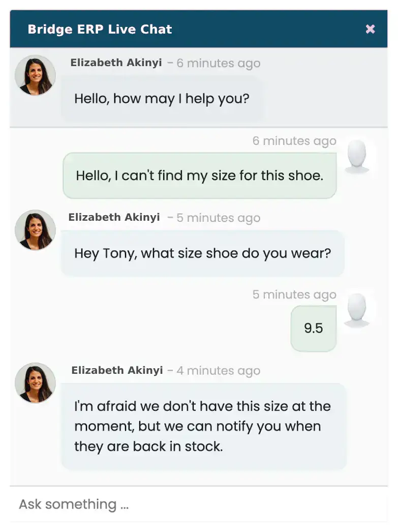Select the "I can't find my size" message bubble
This screenshot has width=398, height=532.
199,175
